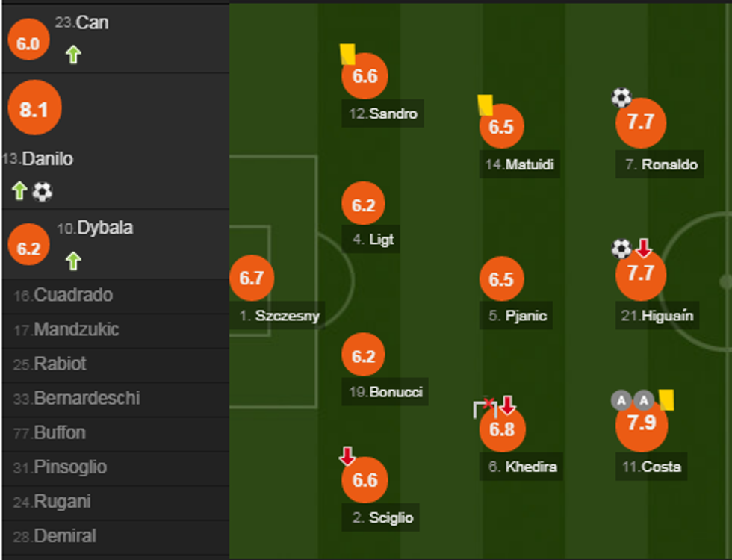Select Mandzukic in the bench list

tap(76, 330)
